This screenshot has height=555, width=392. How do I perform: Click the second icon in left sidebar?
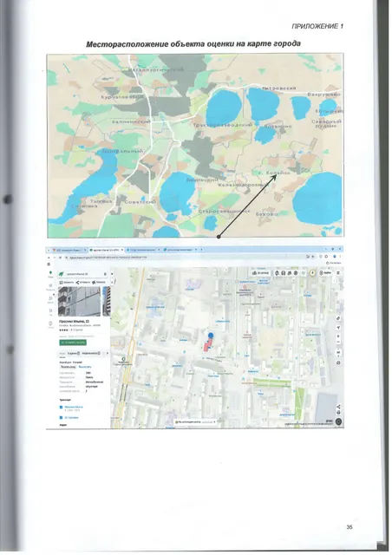(x=50, y=286)
